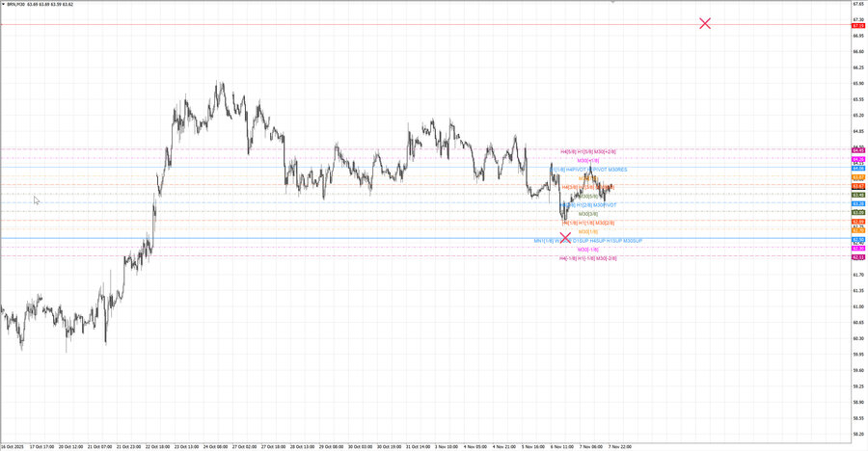Click the BRN,M30 symbol title
Screen dimensions: 868x451
click(17, 4)
